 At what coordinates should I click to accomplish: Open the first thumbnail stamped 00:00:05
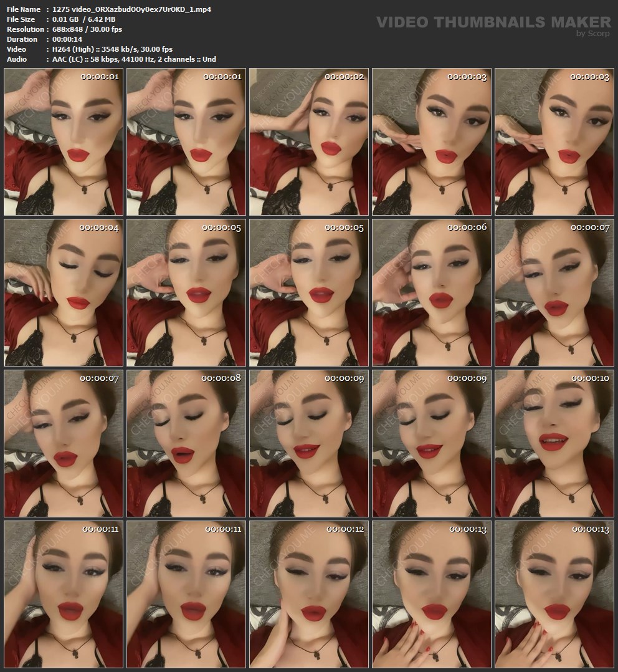(186, 292)
